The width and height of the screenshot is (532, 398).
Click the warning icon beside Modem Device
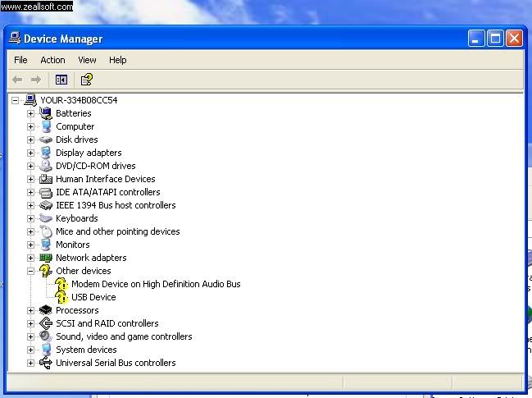tap(61, 284)
